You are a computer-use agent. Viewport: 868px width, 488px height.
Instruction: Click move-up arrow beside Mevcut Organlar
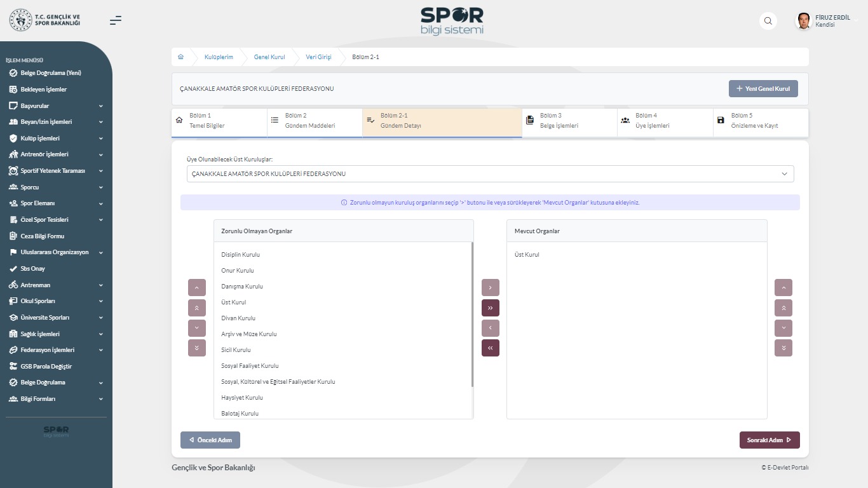click(x=783, y=288)
